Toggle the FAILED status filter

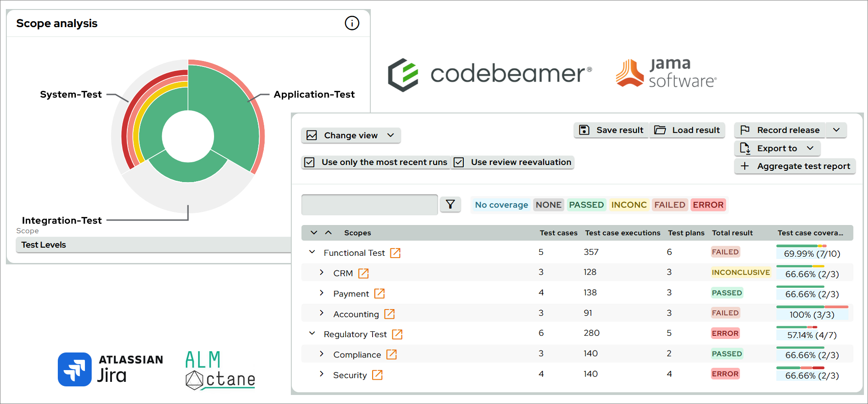[669, 205]
